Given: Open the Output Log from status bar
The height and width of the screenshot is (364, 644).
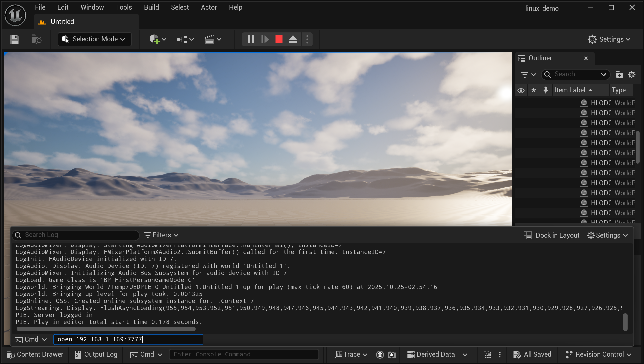Looking at the screenshot, I should 96,354.
